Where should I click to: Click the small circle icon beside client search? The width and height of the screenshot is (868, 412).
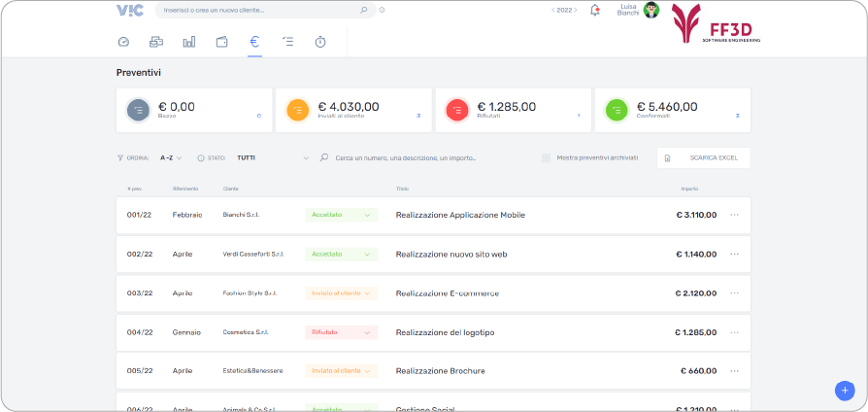point(382,10)
